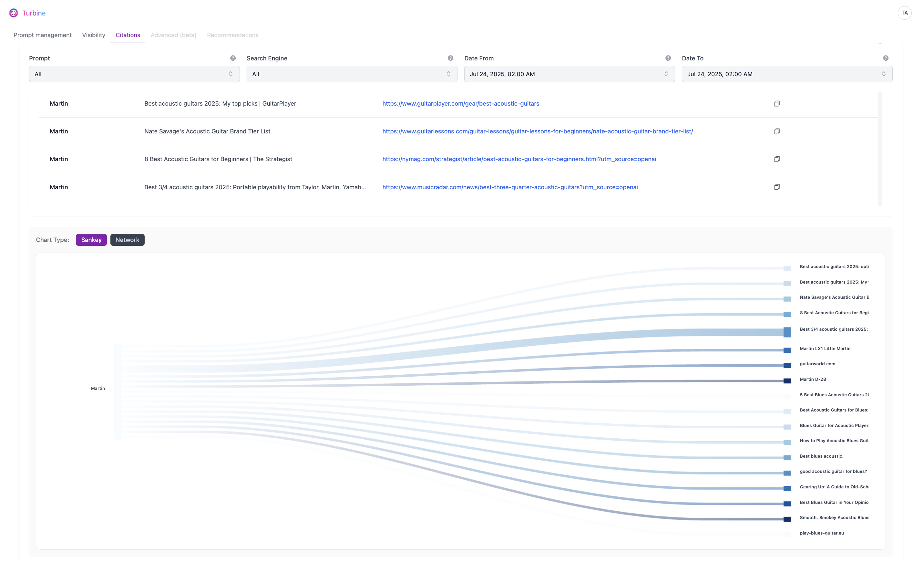The height and width of the screenshot is (562, 924).
Task: Open the guitarplayer.com best-acoustic-guitars link
Action: [x=460, y=104]
